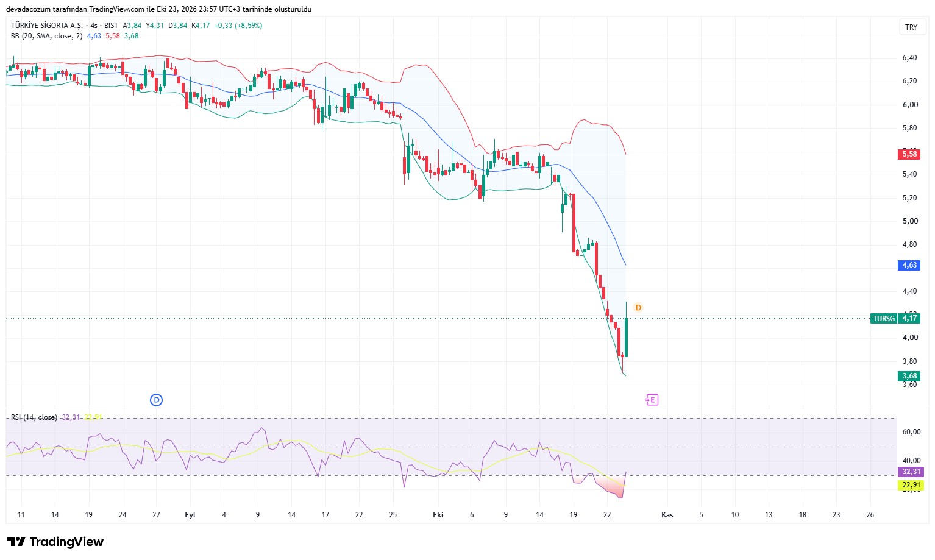This screenshot has height=560, width=935.
Task: Click the 4s interval label in the header
Action: [93, 26]
